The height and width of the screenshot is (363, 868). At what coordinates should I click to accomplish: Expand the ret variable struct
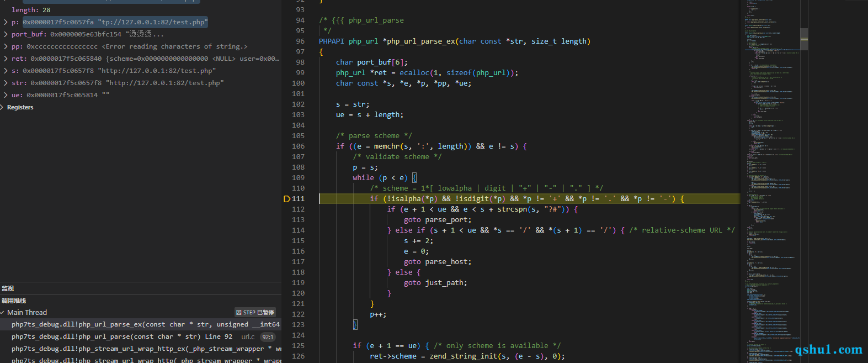pos(6,59)
